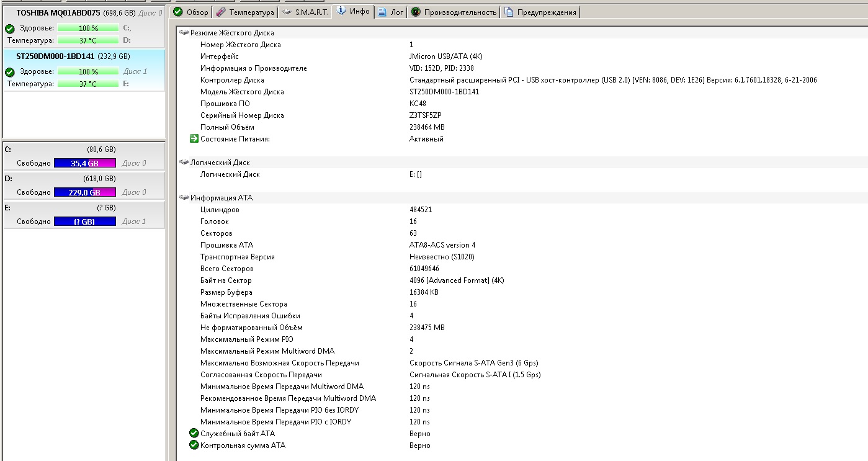Collapse the Информация ATA section
This screenshot has height=461, width=868.
pyautogui.click(x=184, y=198)
